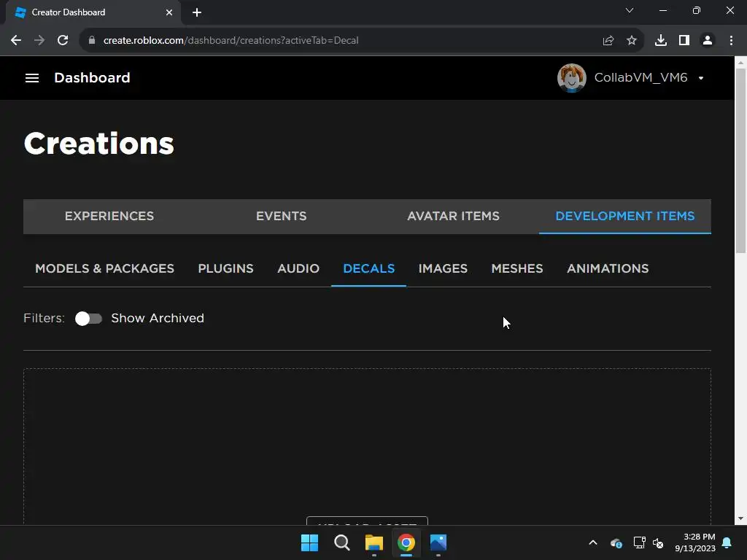Click scrollbar down arrow
747x560 pixels.
pos(741,519)
